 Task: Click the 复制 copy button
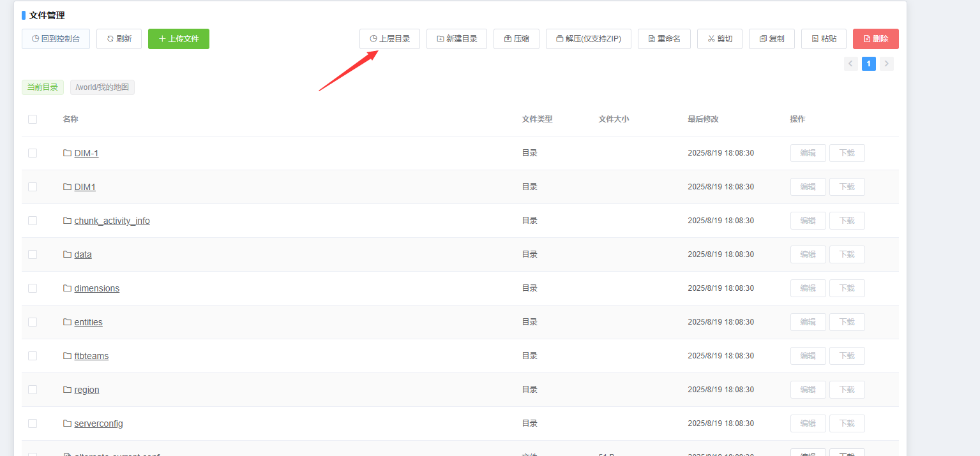pos(771,39)
